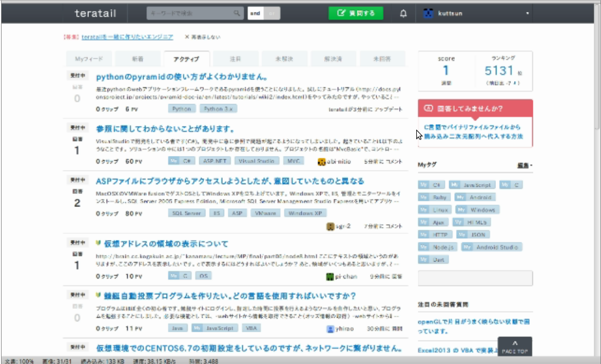Open C言語でバイナリファイル answer suggestion link
Viewport: 601px width, 364px height.
474,132
